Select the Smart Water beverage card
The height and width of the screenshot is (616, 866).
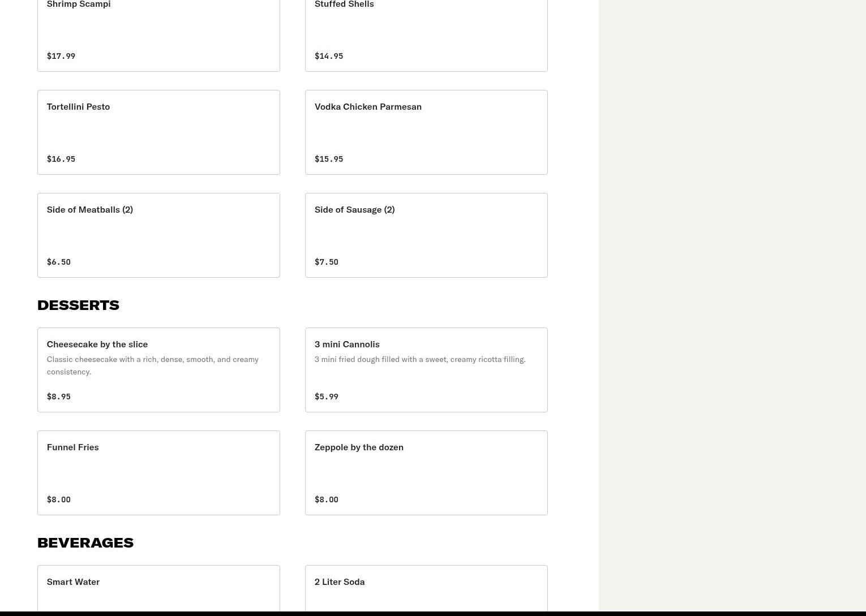point(158,588)
